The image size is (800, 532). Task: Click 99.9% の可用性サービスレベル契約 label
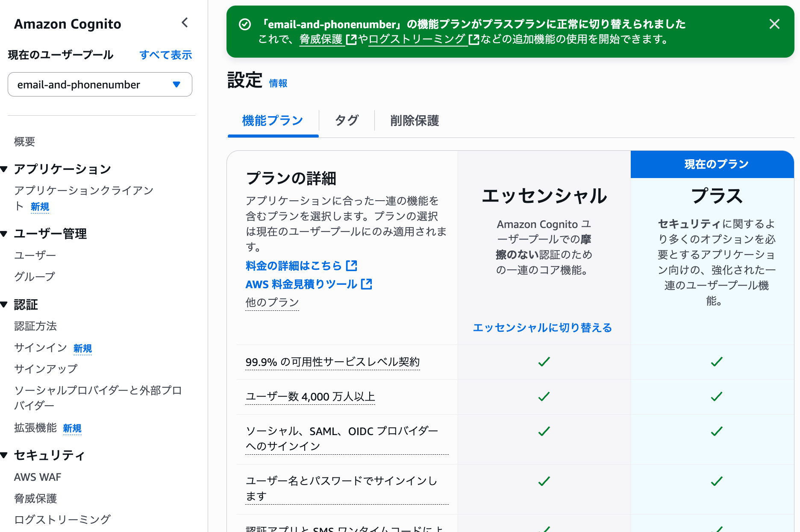[332, 362]
